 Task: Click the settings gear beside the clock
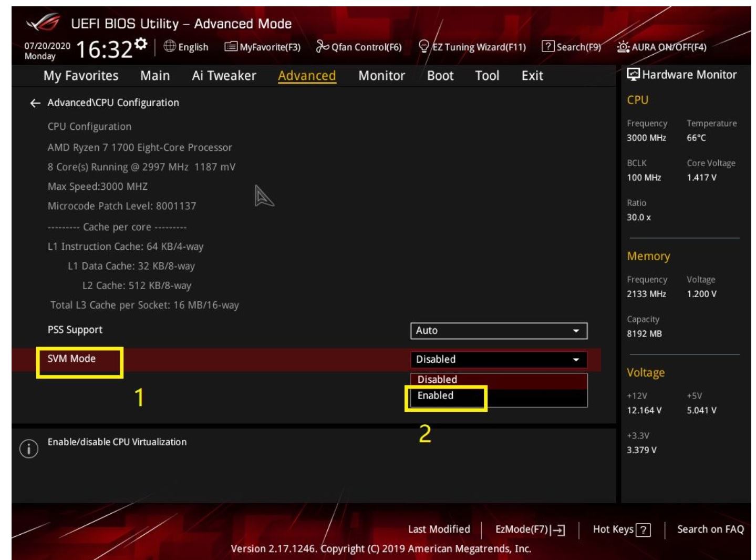point(141,43)
